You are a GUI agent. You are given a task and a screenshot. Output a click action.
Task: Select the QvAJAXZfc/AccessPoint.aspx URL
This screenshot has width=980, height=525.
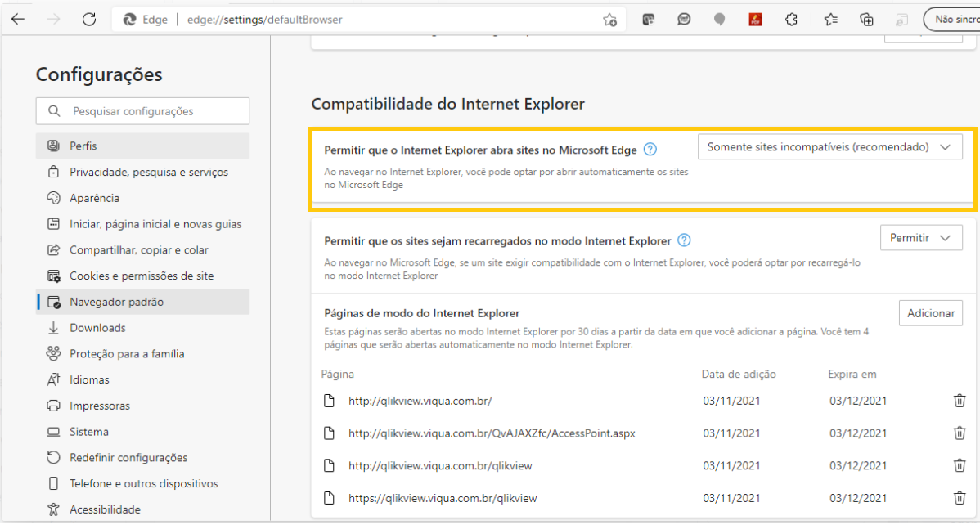tap(492, 433)
